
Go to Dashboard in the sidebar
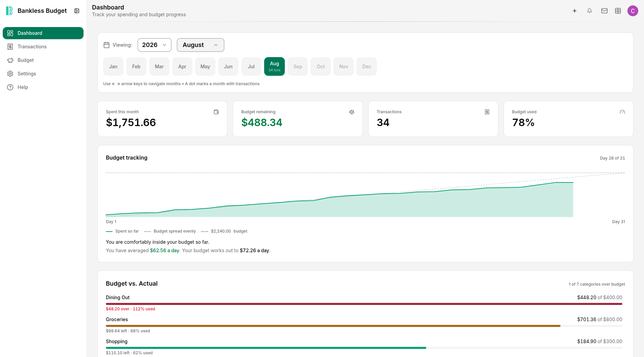43,33
